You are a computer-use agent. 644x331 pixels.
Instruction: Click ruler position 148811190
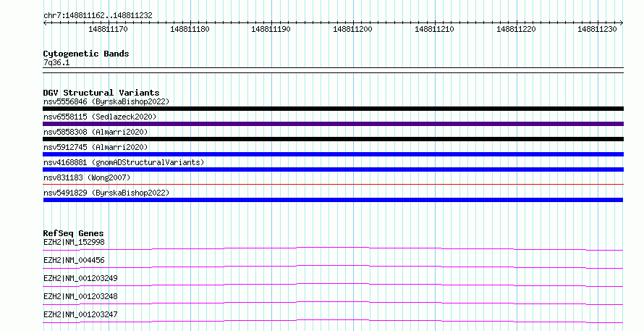pos(271,29)
